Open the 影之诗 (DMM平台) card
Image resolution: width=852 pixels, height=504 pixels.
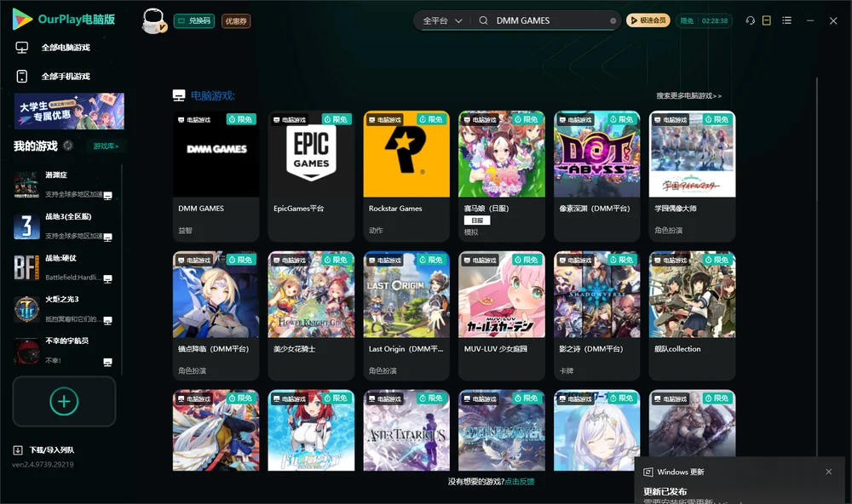(596, 316)
